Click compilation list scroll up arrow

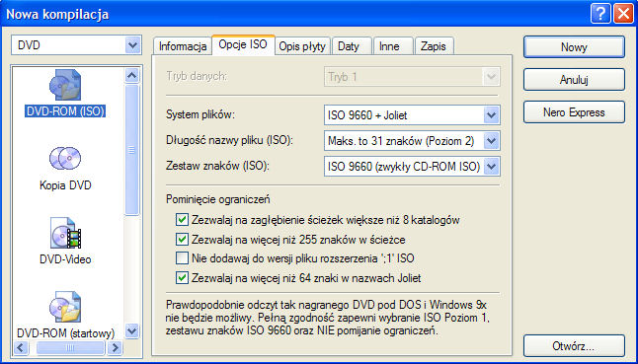[132, 75]
